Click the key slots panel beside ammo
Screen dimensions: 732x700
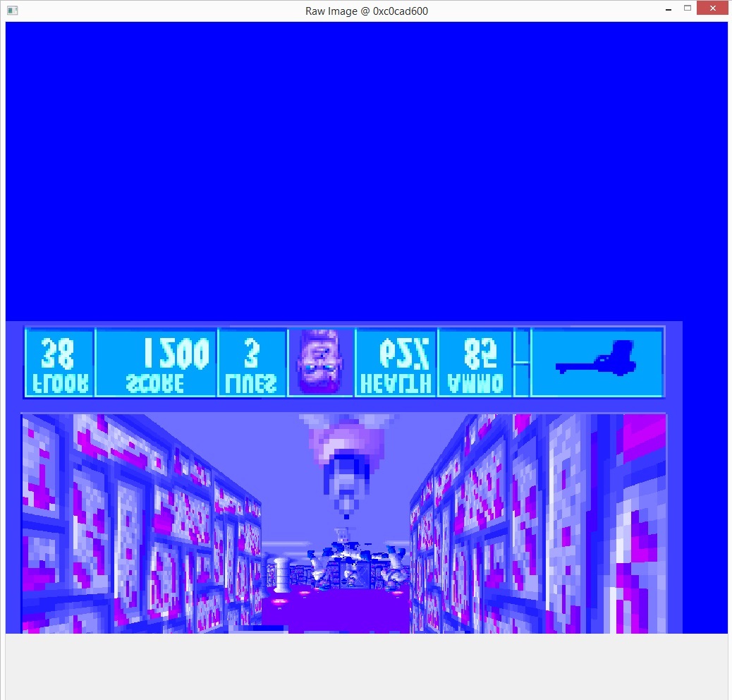point(521,363)
